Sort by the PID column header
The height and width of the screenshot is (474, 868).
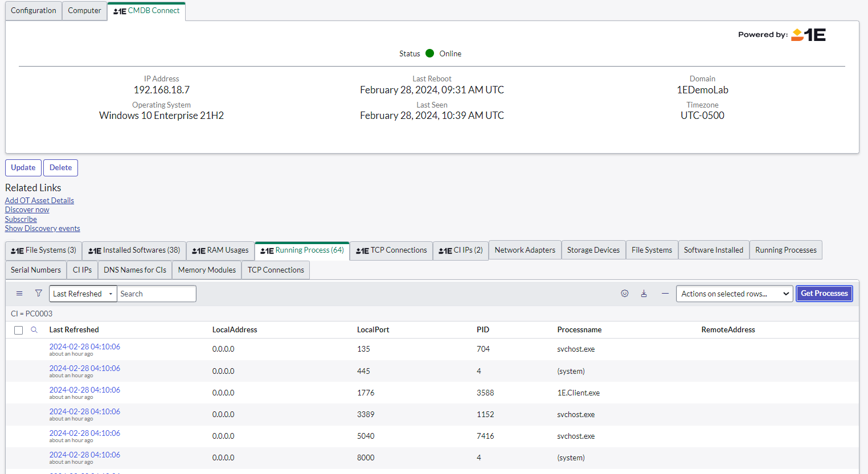pos(483,330)
